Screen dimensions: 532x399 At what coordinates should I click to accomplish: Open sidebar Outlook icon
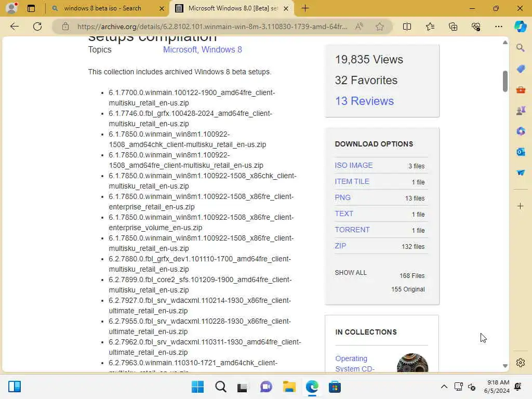521,152
